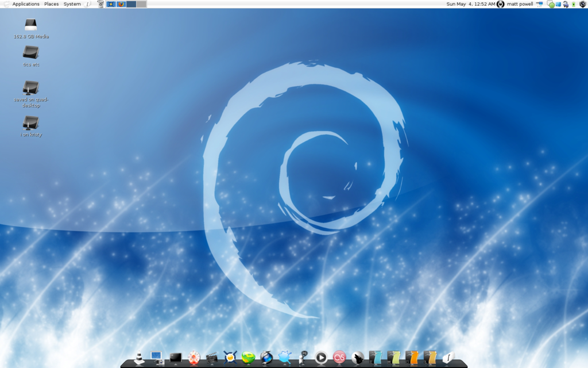The width and height of the screenshot is (588, 368).
Task: Open the tan-orange folder in dock
Action: pos(430,357)
